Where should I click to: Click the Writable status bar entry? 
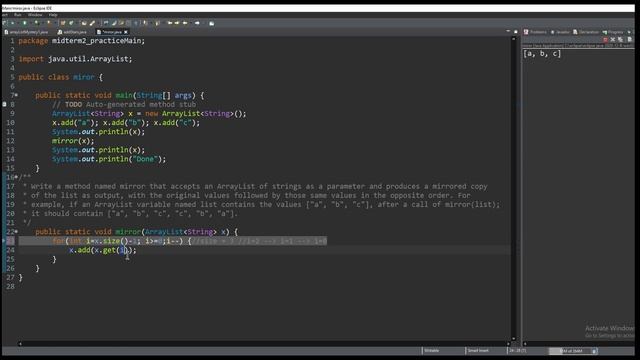[x=431, y=351]
